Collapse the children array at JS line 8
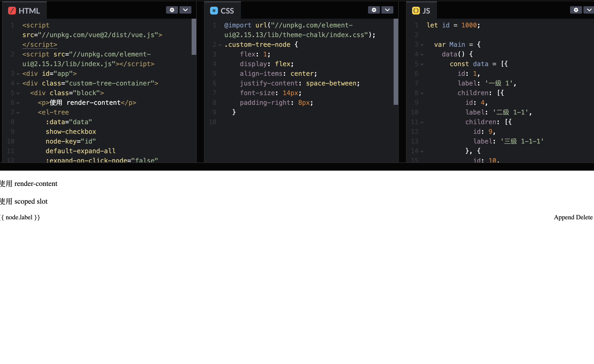The image size is (594, 364). pyautogui.click(x=422, y=93)
